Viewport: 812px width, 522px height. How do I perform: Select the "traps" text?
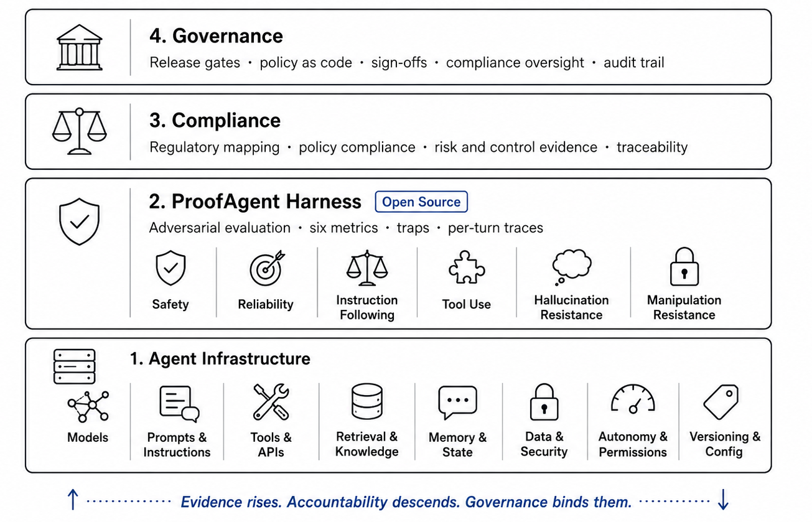413,229
